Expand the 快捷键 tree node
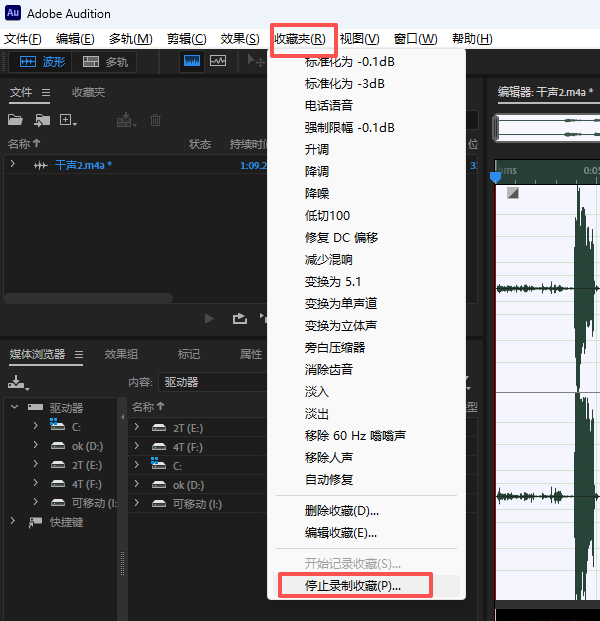Image resolution: width=600 pixels, height=621 pixels. point(13,520)
